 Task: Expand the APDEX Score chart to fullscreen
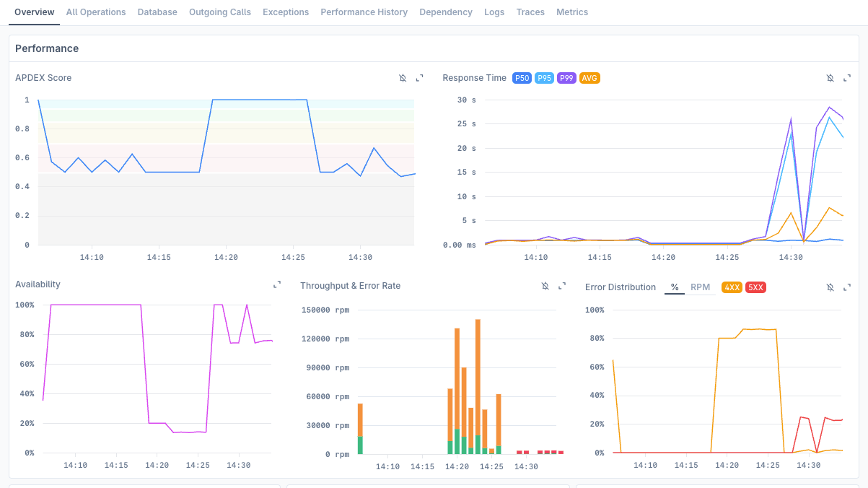420,78
